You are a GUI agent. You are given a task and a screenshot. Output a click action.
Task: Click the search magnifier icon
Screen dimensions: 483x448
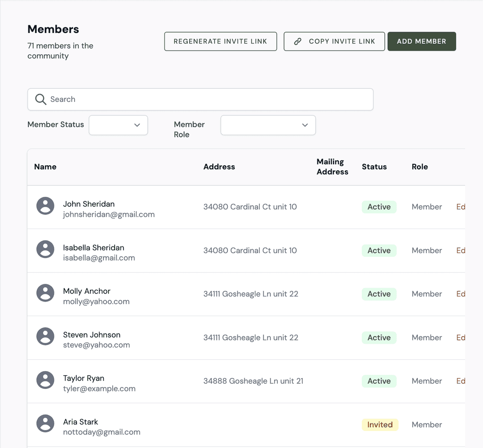click(41, 99)
